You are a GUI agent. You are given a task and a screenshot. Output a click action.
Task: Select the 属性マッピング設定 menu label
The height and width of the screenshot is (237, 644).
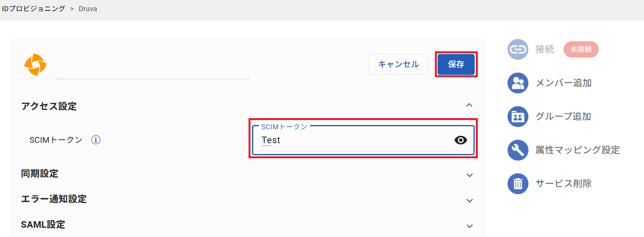[578, 150]
